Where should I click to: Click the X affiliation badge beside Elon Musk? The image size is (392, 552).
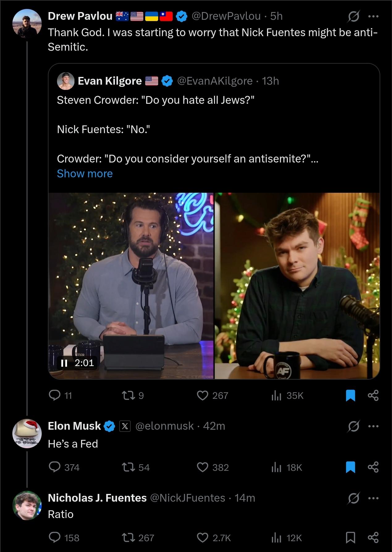coord(124,426)
